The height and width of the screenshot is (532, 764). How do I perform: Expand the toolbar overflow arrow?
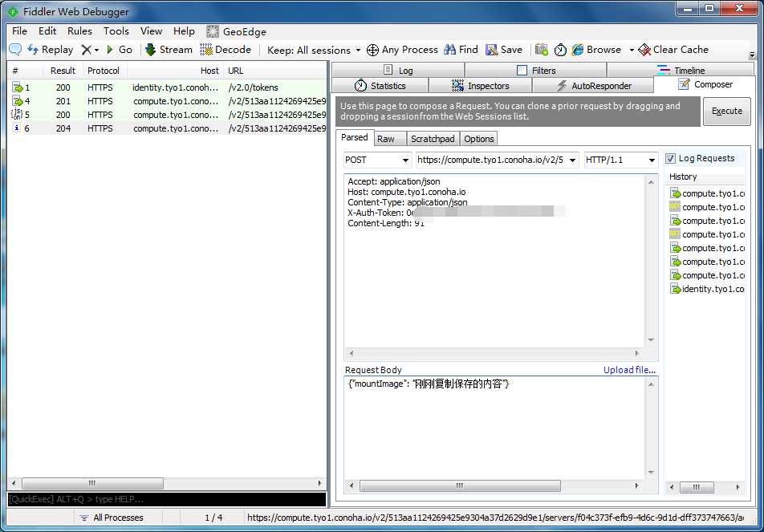click(751, 55)
